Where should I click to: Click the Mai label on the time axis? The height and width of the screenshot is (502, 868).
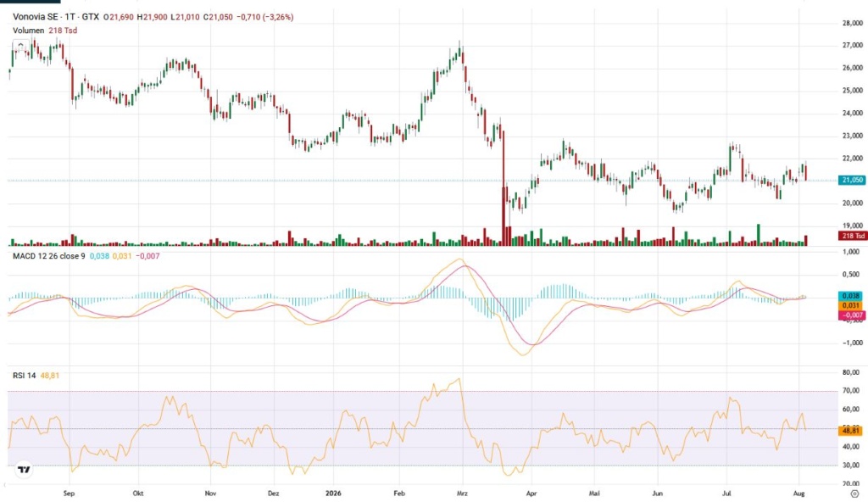[594, 494]
